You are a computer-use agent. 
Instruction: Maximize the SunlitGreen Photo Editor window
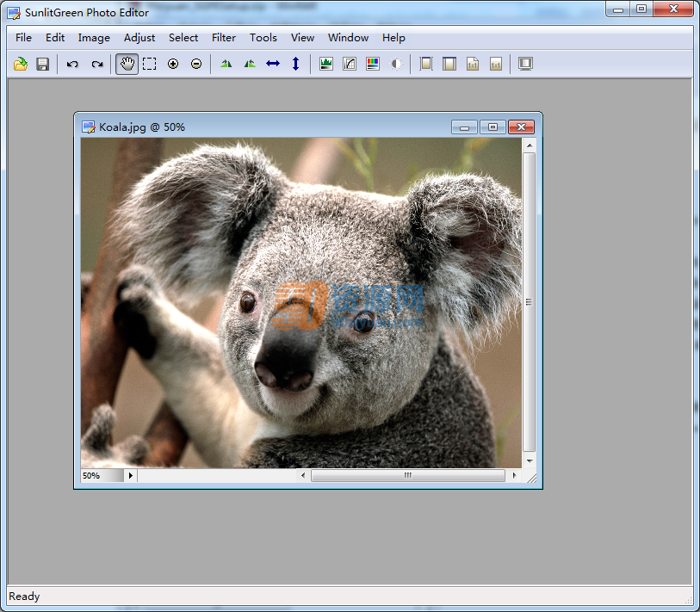tap(641, 9)
